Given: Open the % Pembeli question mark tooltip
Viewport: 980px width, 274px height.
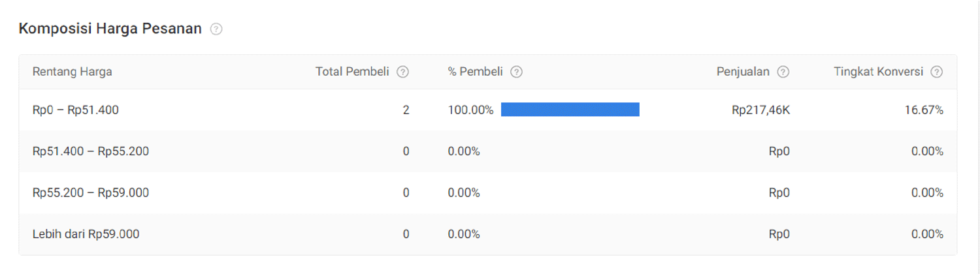Looking at the screenshot, I should point(516,72).
